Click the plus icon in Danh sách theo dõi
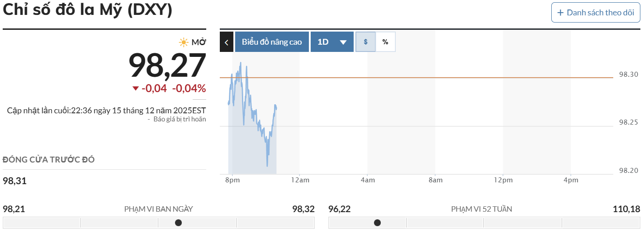The height and width of the screenshot is (232, 644). (x=561, y=13)
